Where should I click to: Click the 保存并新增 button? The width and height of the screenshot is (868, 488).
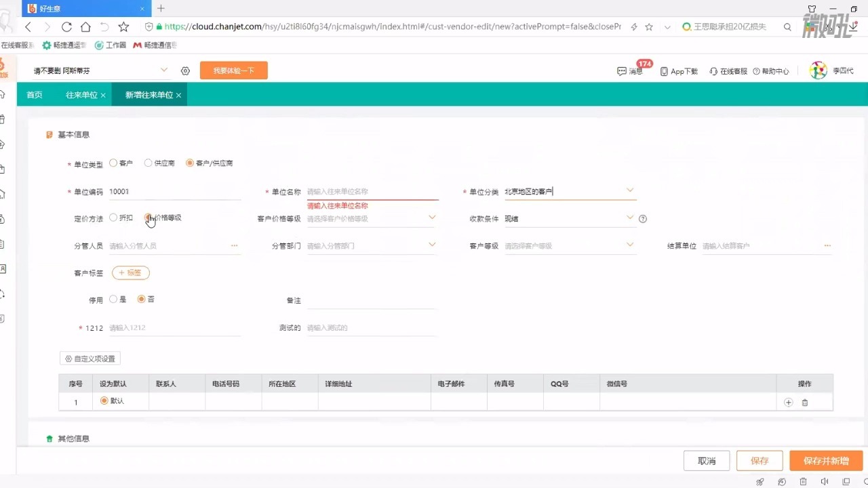pyautogui.click(x=826, y=460)
